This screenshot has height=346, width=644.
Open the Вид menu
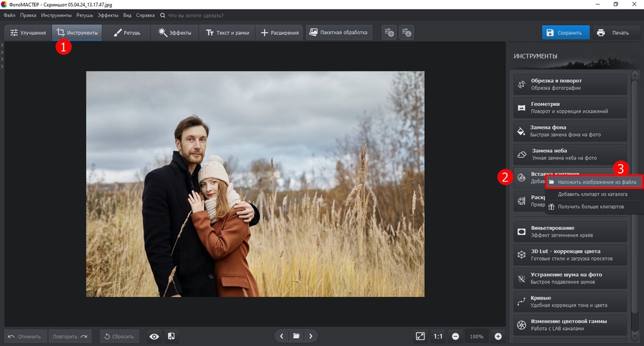(128, 15)
